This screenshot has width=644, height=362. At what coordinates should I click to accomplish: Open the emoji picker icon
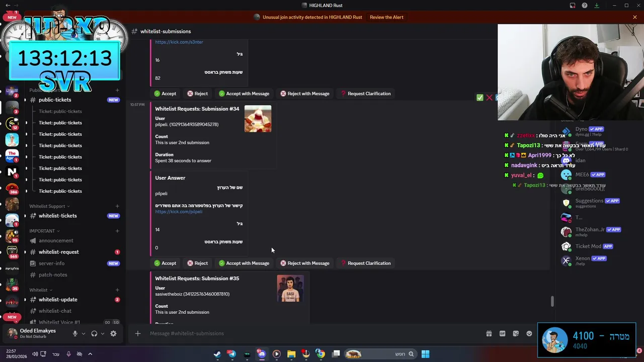[529, 333]
